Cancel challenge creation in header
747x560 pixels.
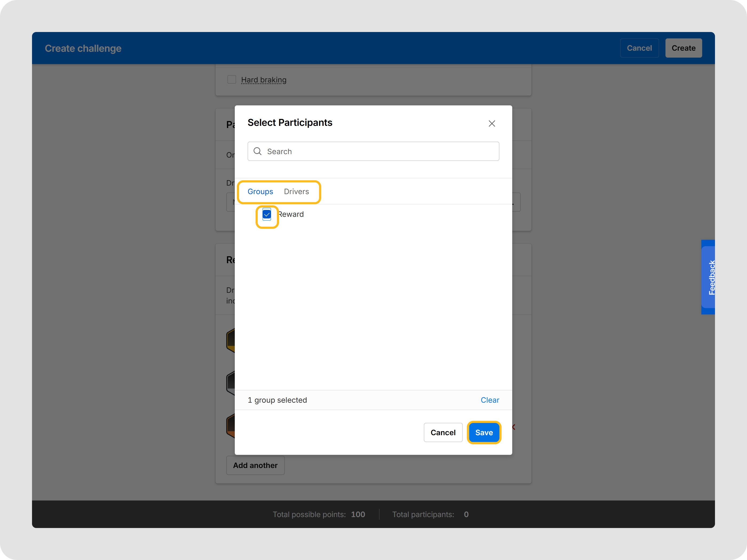click(639, 48)
